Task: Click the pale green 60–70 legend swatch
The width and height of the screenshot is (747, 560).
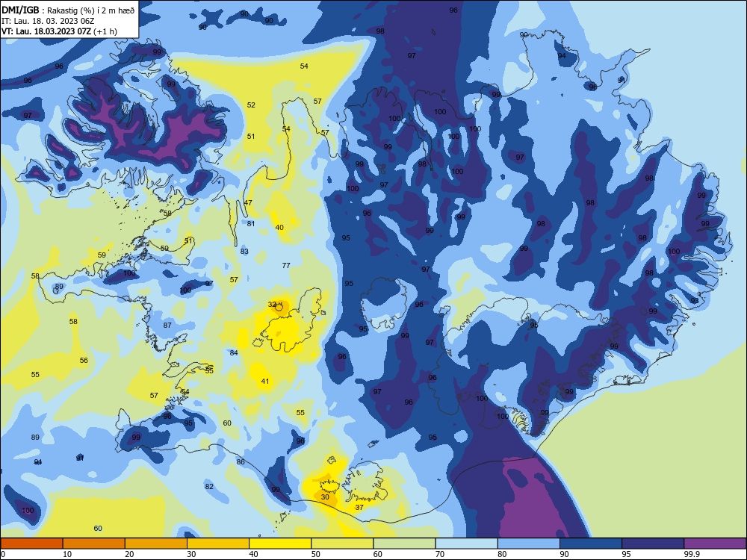Action: tap(404, 544)
